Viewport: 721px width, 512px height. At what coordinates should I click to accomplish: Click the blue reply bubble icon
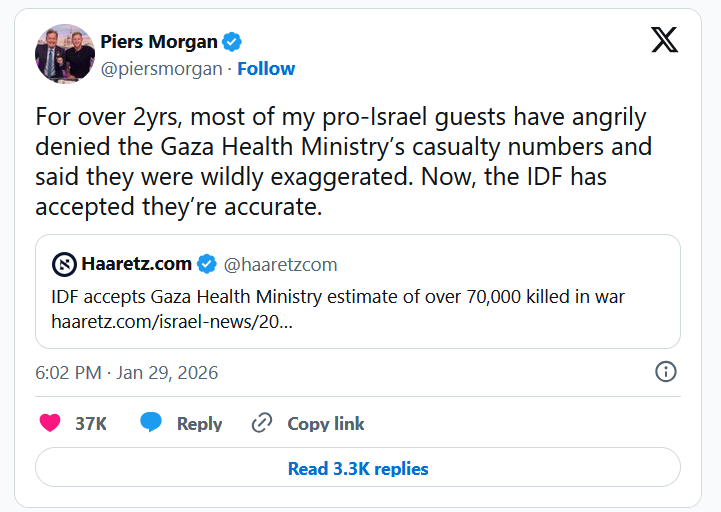tap(151, 423)
